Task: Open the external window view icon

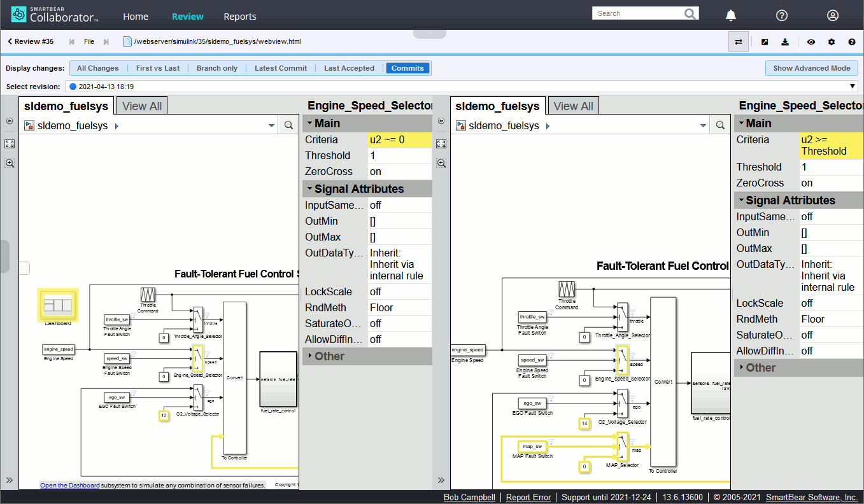Action: coord(765,41)
